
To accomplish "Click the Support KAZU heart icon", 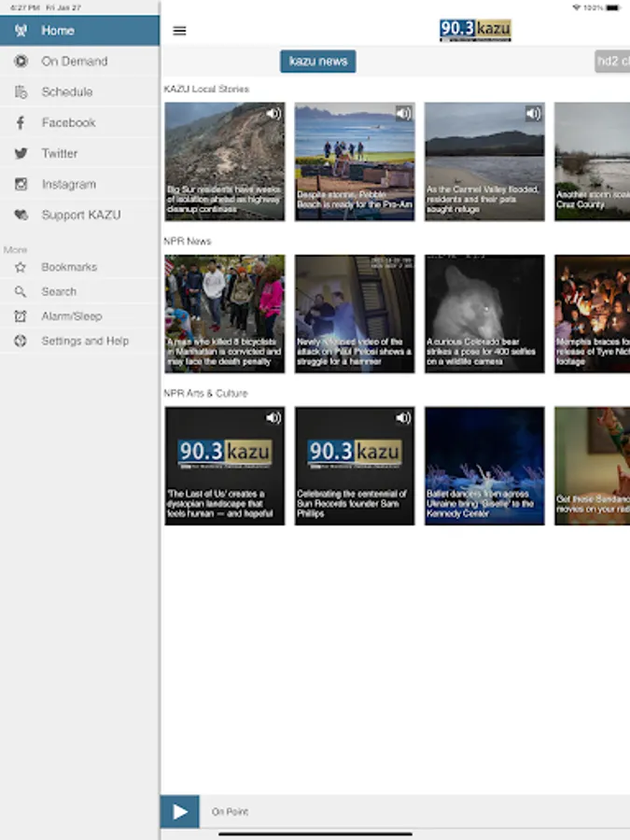I will (21, 215).
